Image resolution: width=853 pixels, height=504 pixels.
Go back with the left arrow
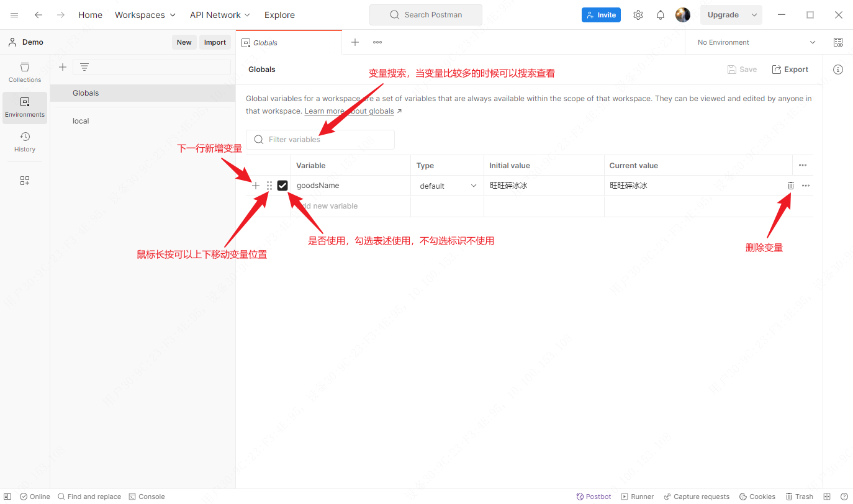coord(38,15)
